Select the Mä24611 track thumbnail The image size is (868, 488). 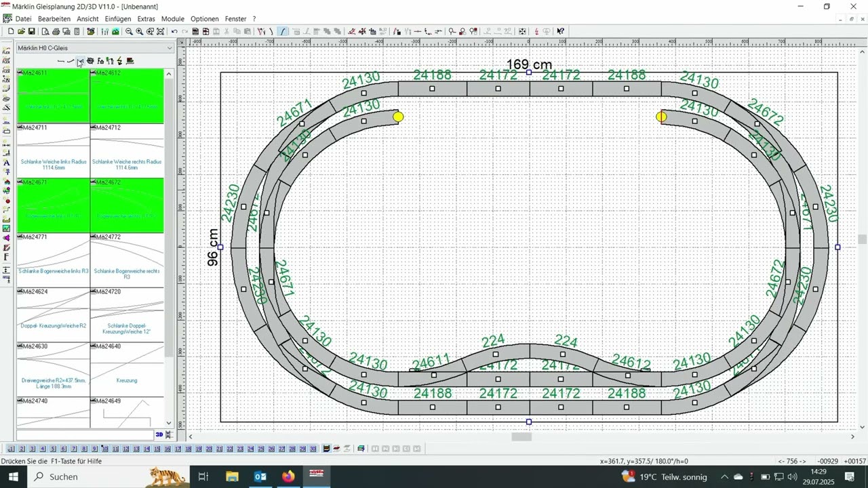[x=53, y=96]
